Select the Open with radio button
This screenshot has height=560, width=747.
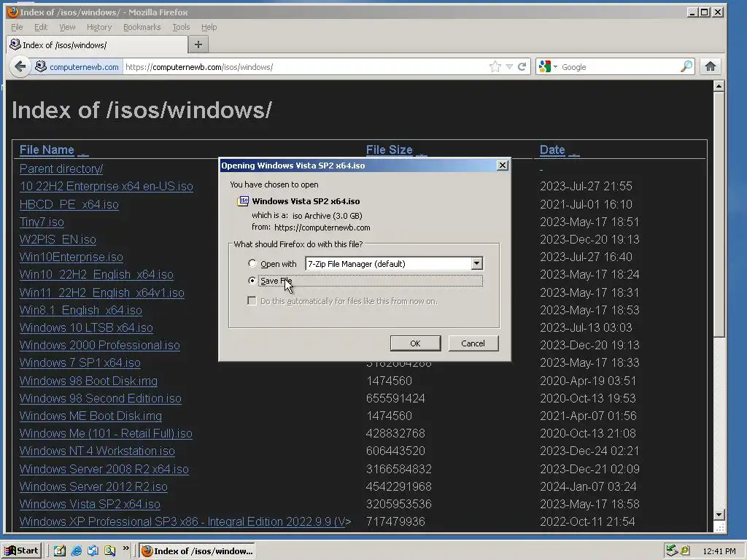(x=252, y=263)
